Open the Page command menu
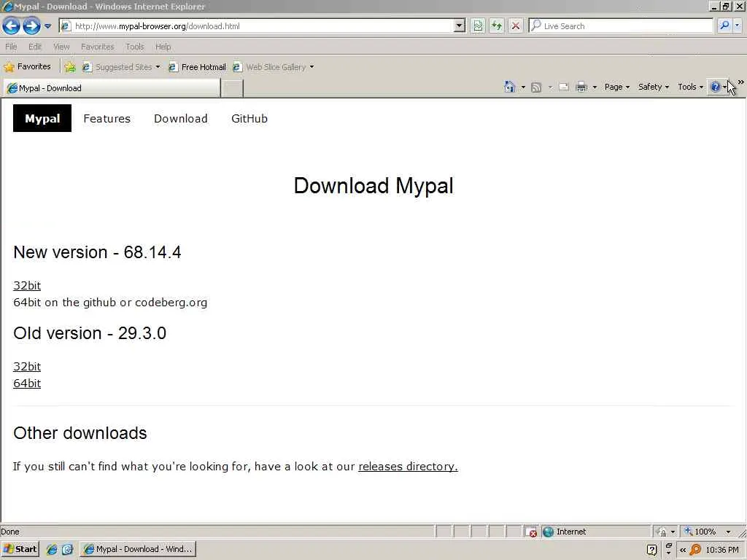747x560 pixels. pos(617,87)
